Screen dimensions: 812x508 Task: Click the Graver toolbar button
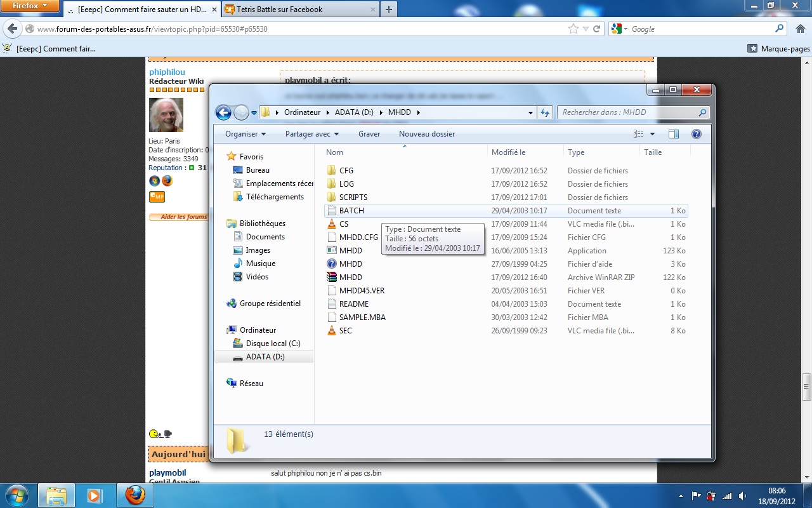[x=369, y=134]
